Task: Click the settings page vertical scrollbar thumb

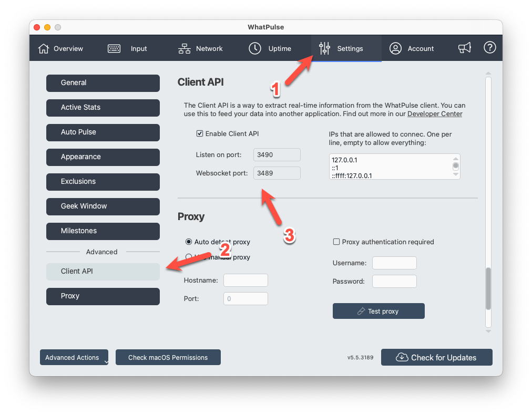Action: 488,288
